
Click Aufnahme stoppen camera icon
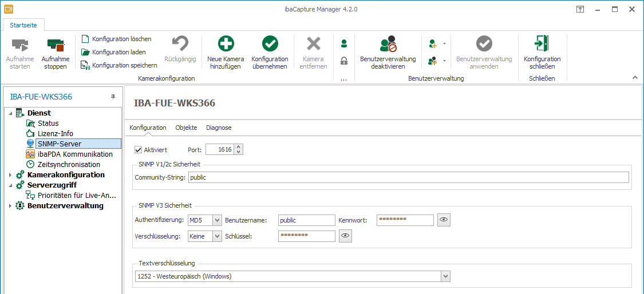56,45
